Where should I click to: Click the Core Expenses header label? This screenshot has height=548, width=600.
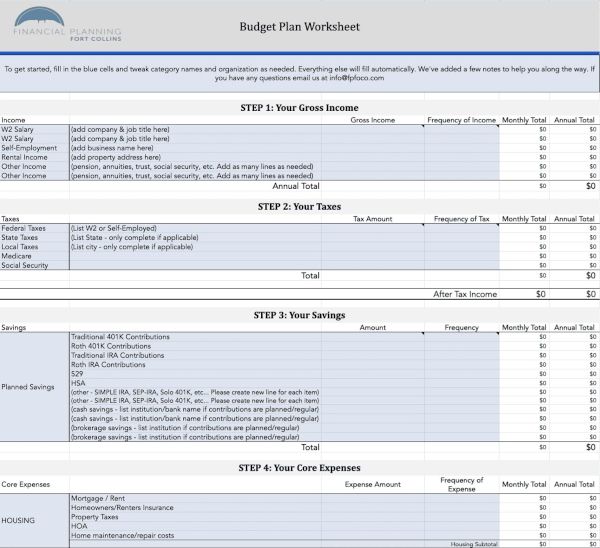[25, 484]
